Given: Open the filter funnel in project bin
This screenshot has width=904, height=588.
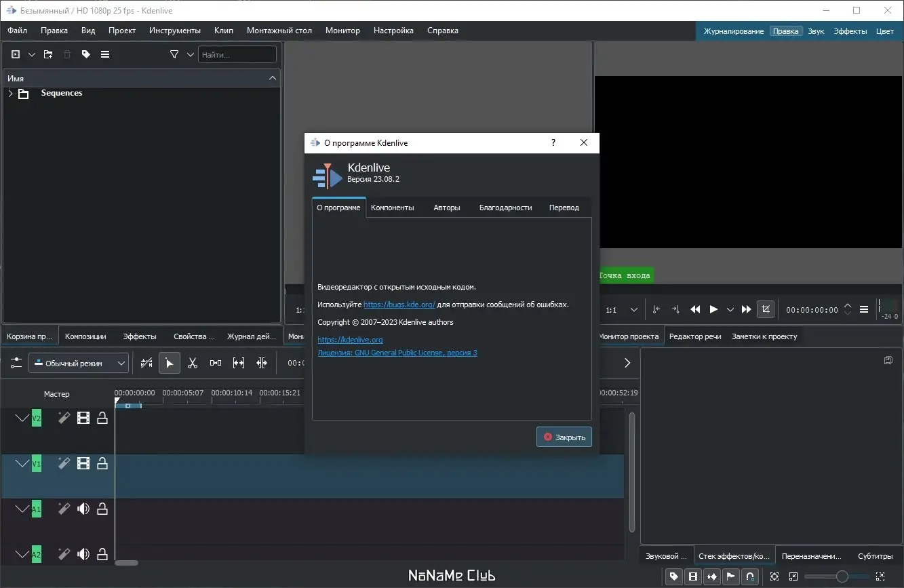Looking at the screenshot, I should pos(174,55).
